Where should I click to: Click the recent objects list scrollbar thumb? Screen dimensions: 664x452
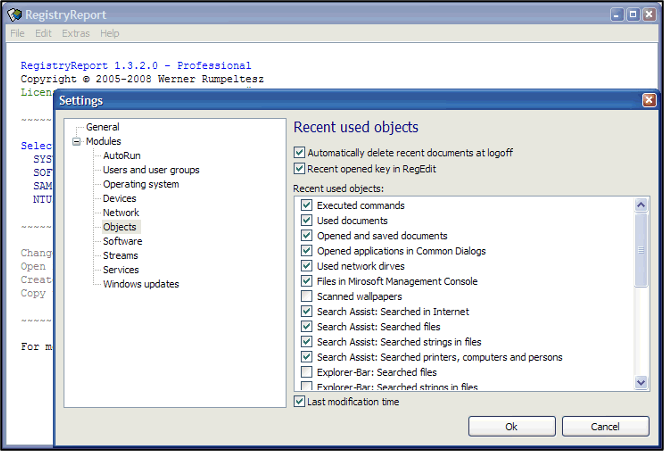(641, 250)
